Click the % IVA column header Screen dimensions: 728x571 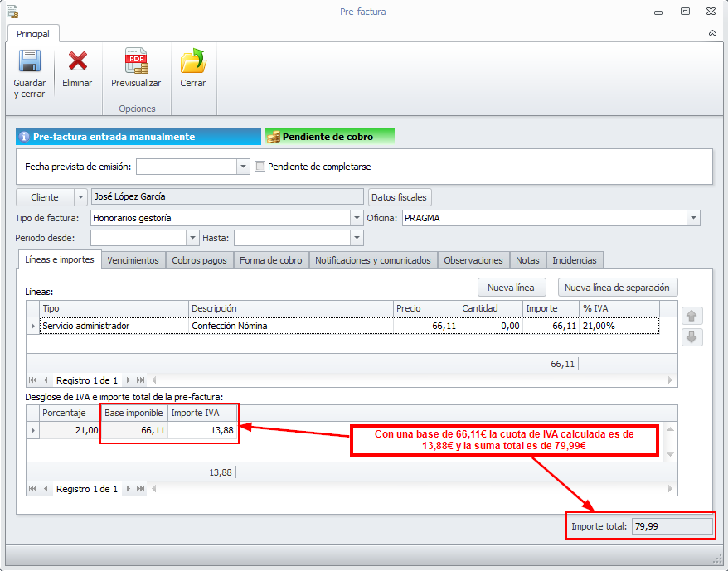[x=619, y=309]
